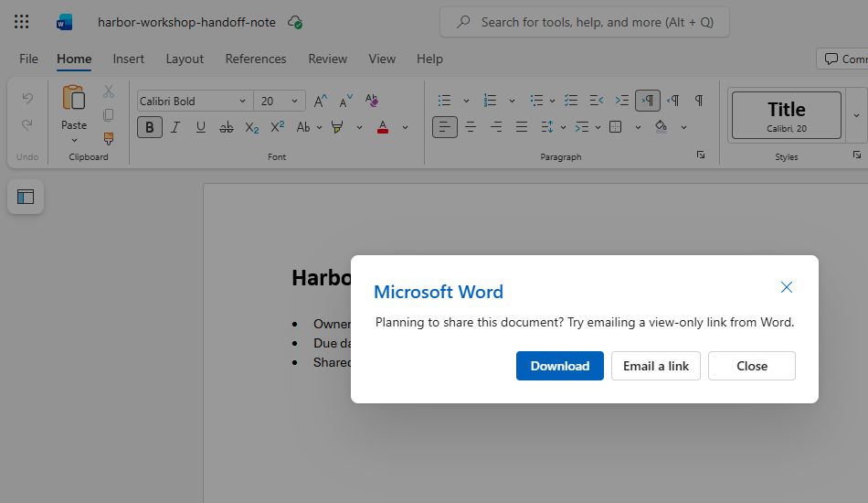Image resolution: width=868 pixels, height=503 pixels.
Task: Apply paragraph shading color
Action: (x=661, y=127)
